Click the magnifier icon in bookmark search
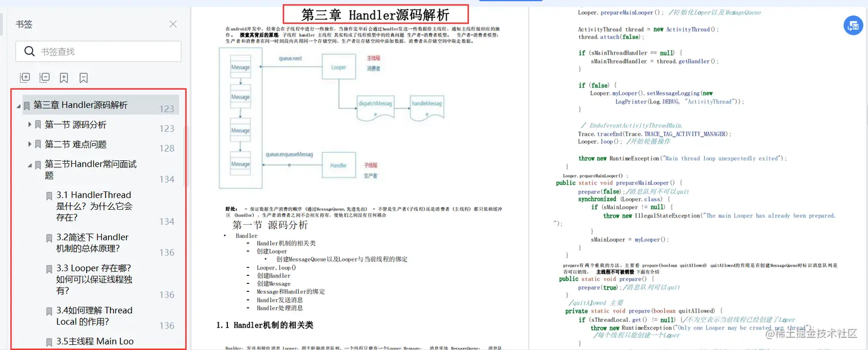 click(29, 51)
